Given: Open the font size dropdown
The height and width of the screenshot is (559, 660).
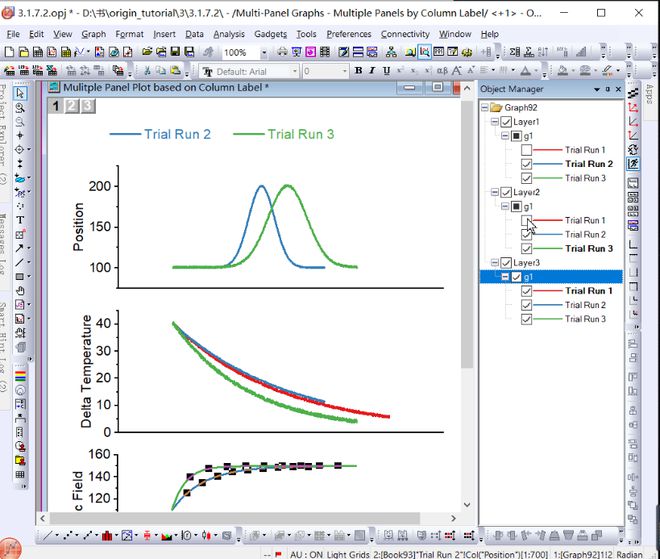Looking at the screenshot, I should click(x=345, y=71).
